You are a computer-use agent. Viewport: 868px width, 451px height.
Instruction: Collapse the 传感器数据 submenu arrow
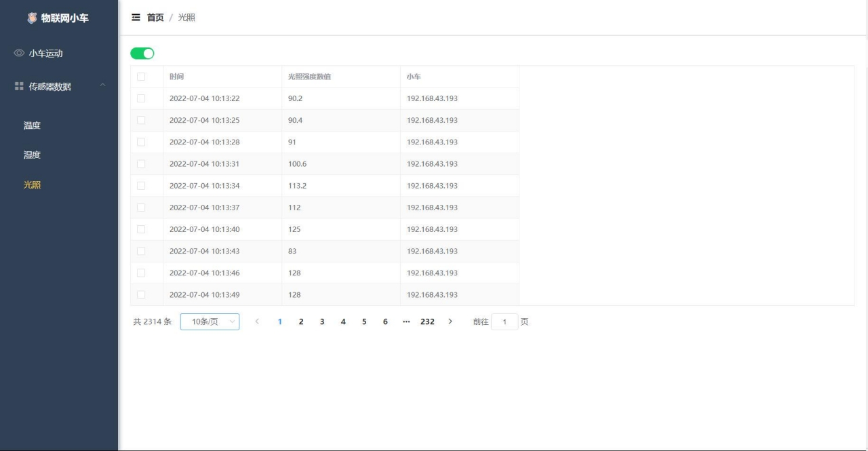point(102,85)
